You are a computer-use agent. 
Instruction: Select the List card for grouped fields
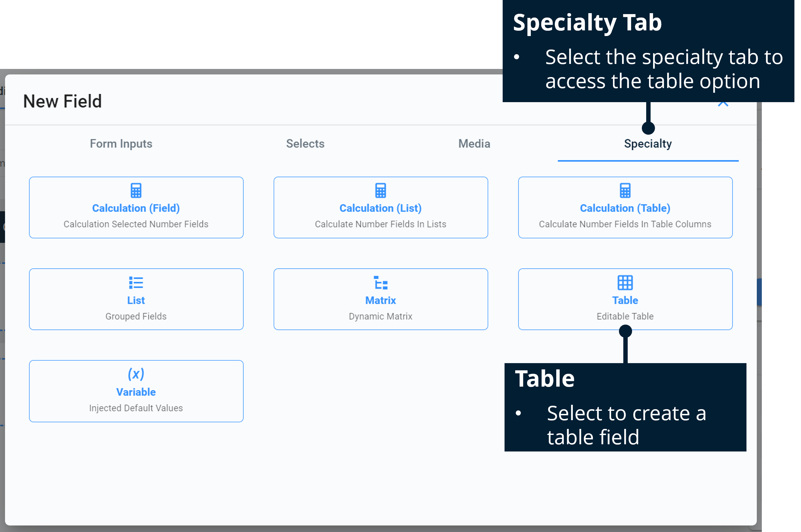pos(136,299)
